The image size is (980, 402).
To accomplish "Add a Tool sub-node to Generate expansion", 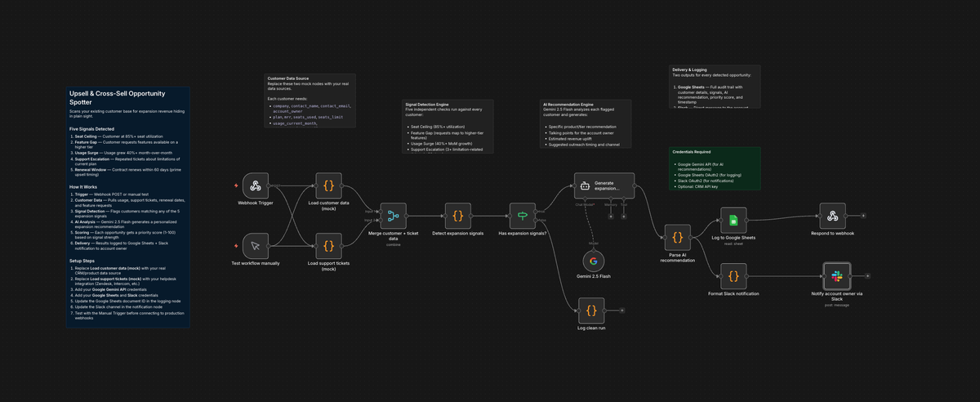I will 624,217.
